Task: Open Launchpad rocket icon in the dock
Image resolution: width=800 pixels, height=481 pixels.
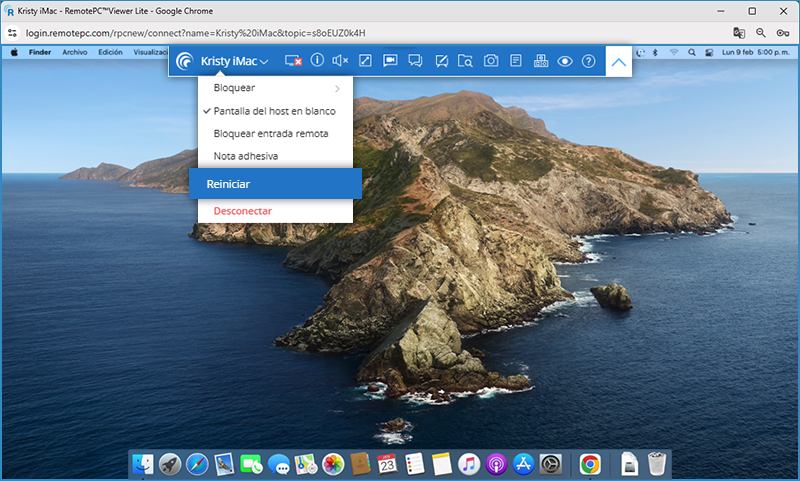Action: pyautogui.click(x=170, y=464)
